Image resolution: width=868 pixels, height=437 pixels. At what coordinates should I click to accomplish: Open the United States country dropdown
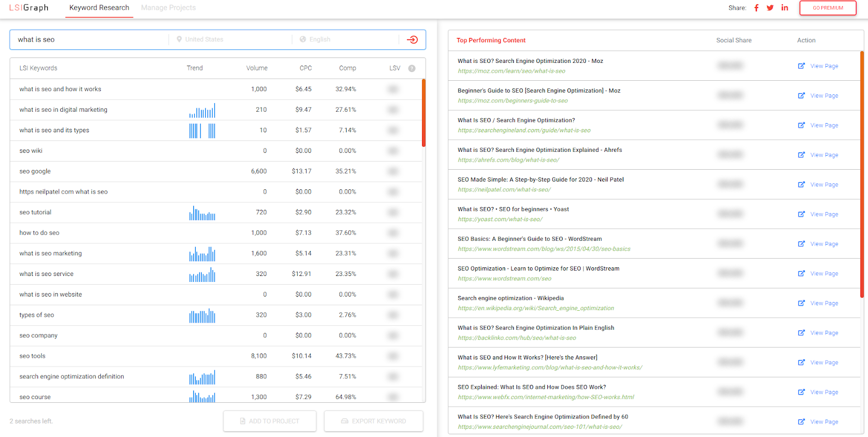[230, 40]
